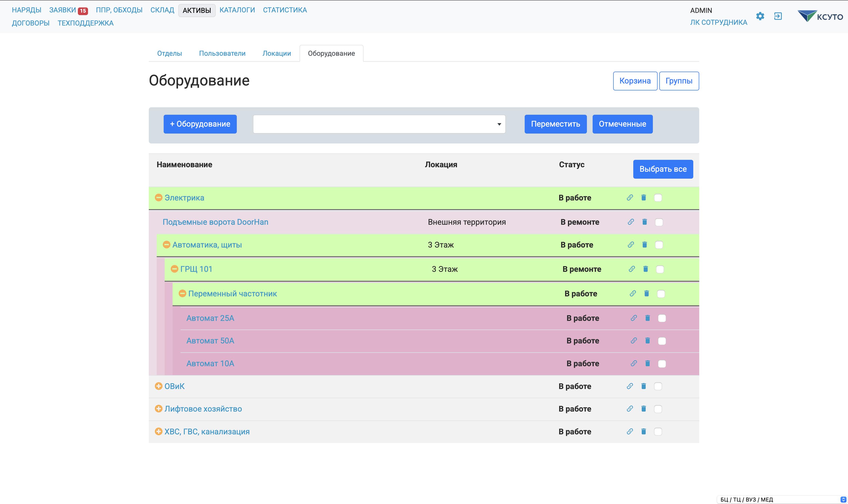Open the empty dropdown next to + Оборудование

point(379,124)
